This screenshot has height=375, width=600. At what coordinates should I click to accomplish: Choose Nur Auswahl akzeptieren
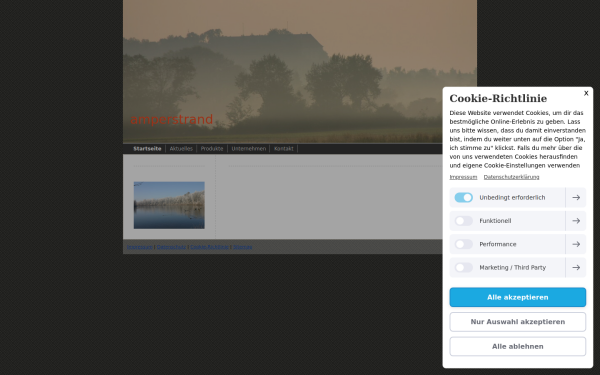[517, 322]
